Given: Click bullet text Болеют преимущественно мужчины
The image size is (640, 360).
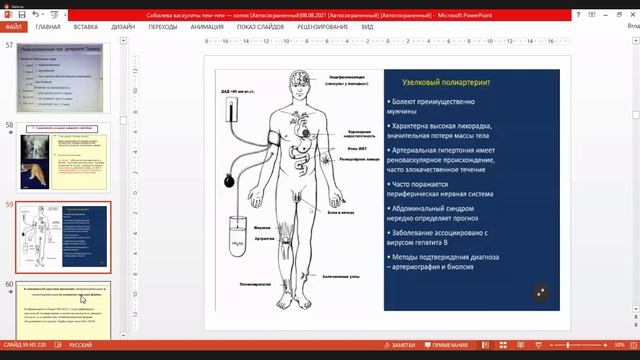Looking at the screenshot, I should [431, 106].
